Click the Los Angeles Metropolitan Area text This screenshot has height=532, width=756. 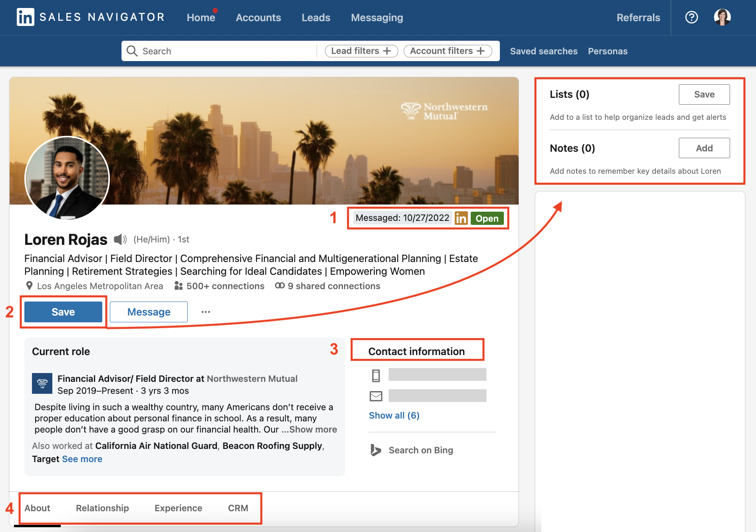(x=100, y=286)
